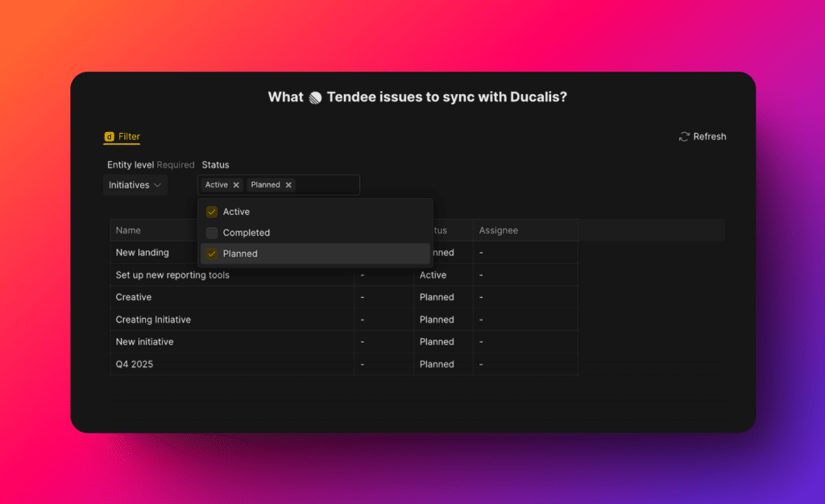This screenshot has width=825, height=504.
Task: Select the New initiative row
Action: [x=144, y=341]
